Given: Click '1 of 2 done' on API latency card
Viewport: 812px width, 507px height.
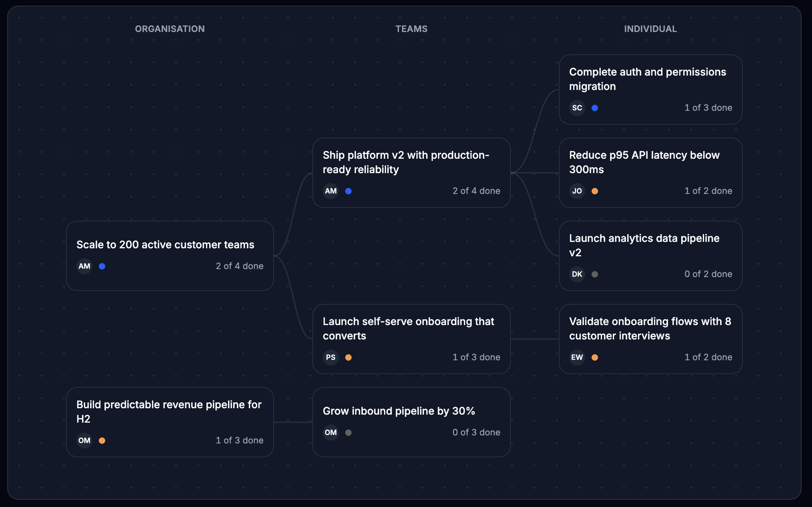Looking at the screenshot, I should pos(708,191).
